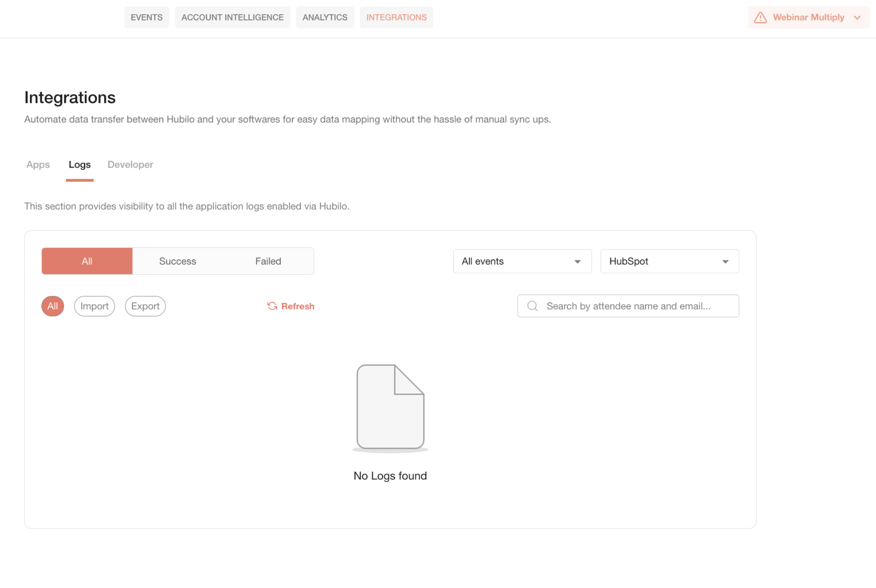The image size is (876, 588).
Task: Click the All events dropdown arrow
Action: (x=577, y=262)
